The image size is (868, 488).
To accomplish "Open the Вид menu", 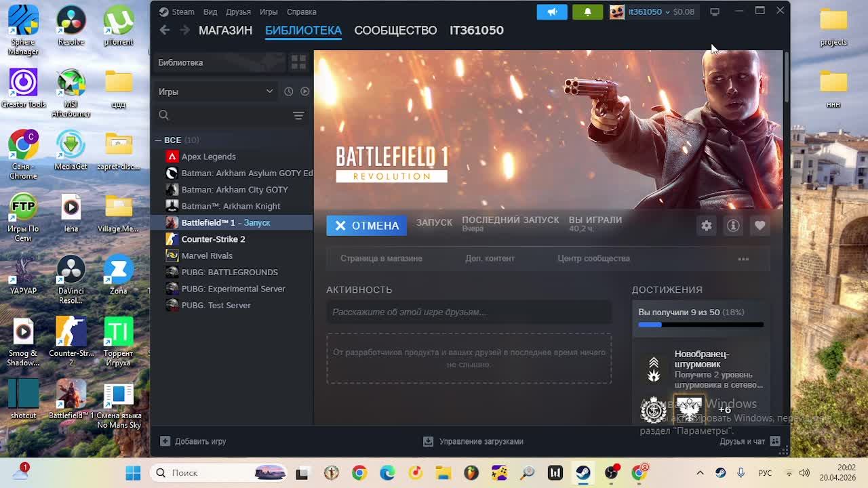I will tap(210, 12).
